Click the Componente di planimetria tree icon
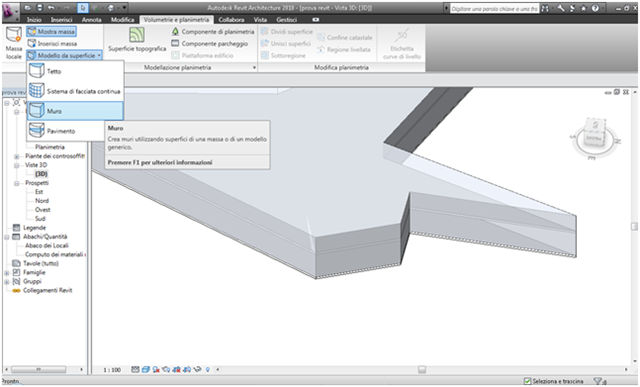The image size is (640, 387). click(175, 31)
